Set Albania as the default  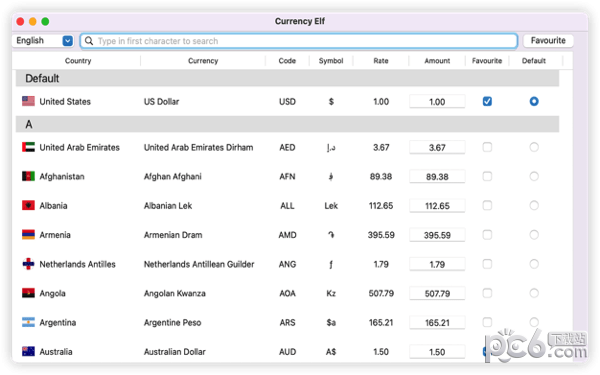point(534,205)
